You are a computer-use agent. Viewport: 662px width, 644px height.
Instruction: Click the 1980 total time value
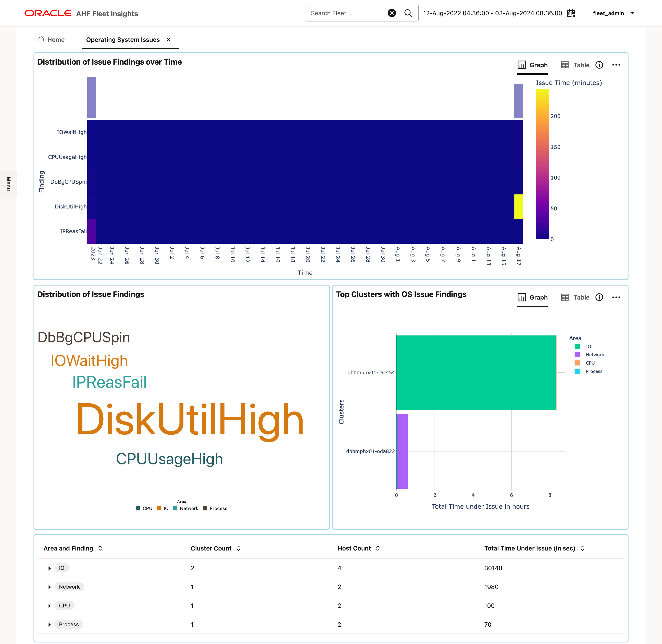point(491,587)
